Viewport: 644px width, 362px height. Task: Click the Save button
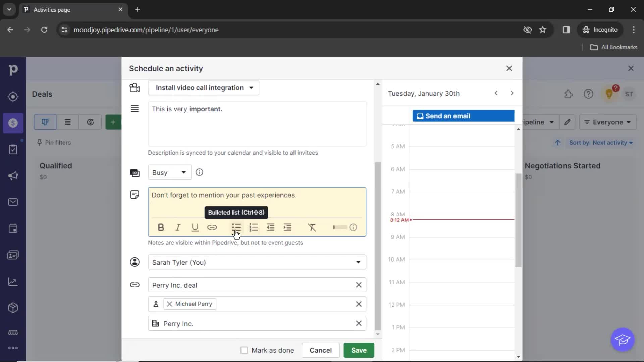click(x=359, y=350)
